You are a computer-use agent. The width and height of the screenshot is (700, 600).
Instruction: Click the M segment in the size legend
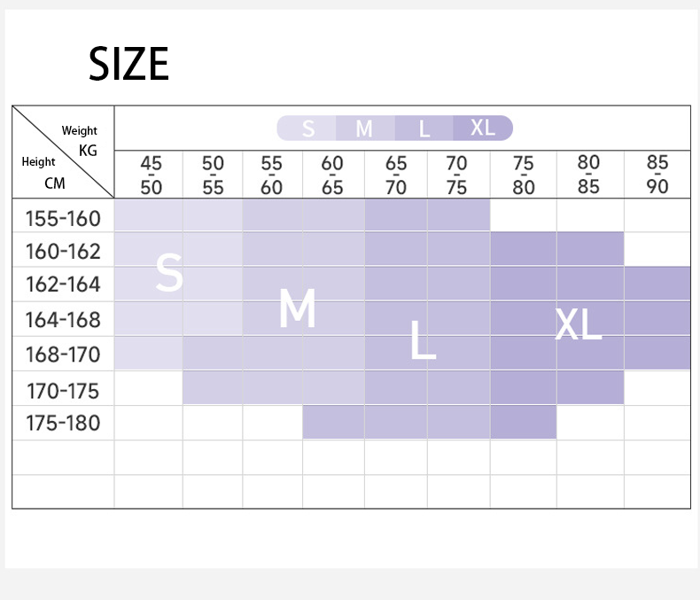[x=365, y=129]
